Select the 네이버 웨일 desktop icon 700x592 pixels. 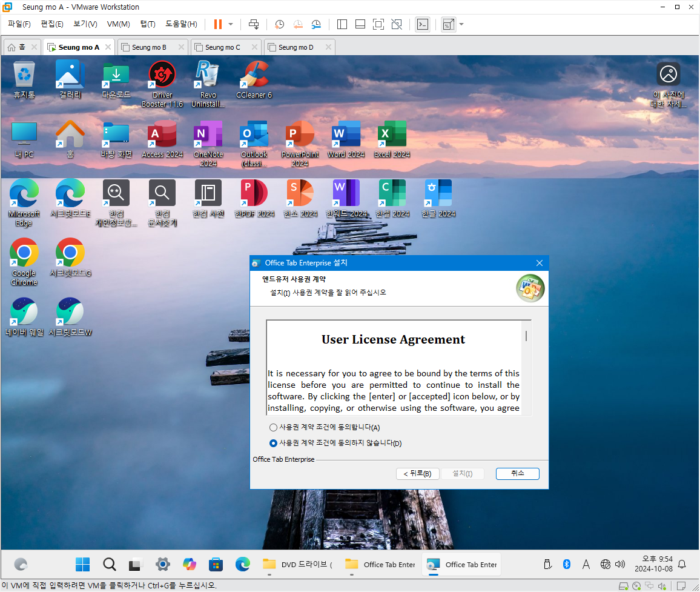pyautogui.click(x=24, y=318)
